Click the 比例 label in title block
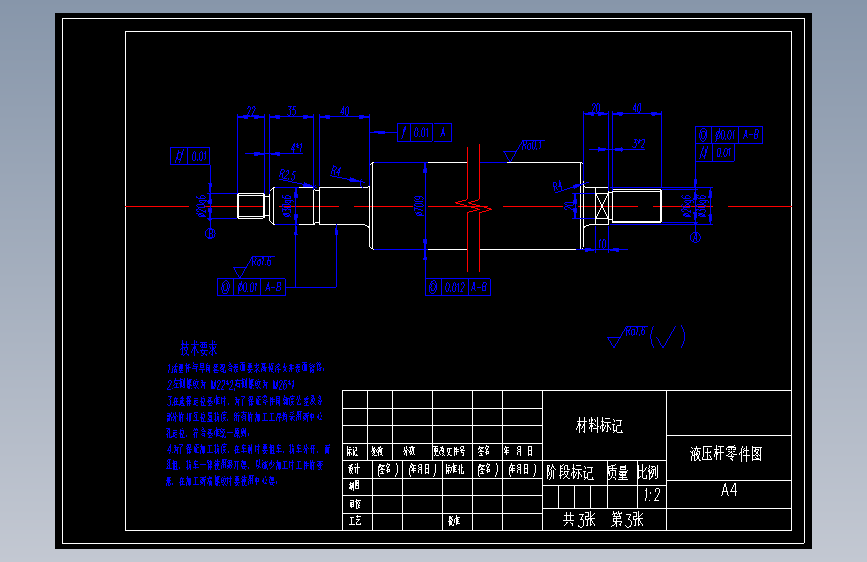Image resolution: width=867 pixels, height=562 pixels. click(648, 472)
